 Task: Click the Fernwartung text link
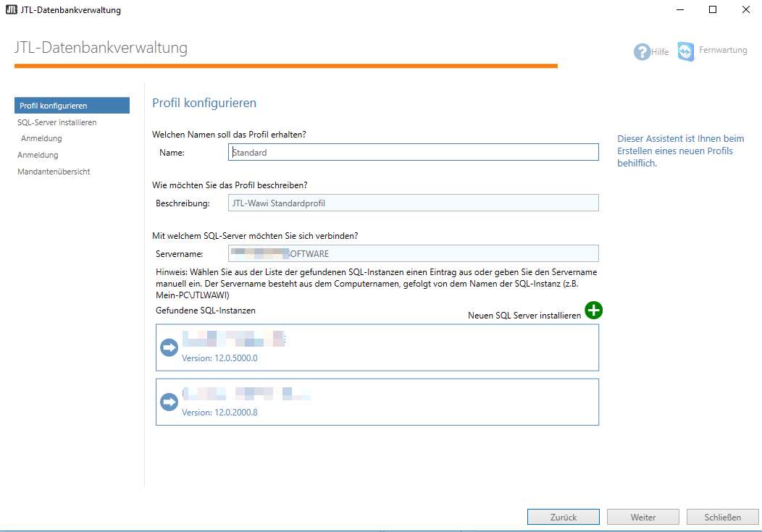[x=723, y=50]
